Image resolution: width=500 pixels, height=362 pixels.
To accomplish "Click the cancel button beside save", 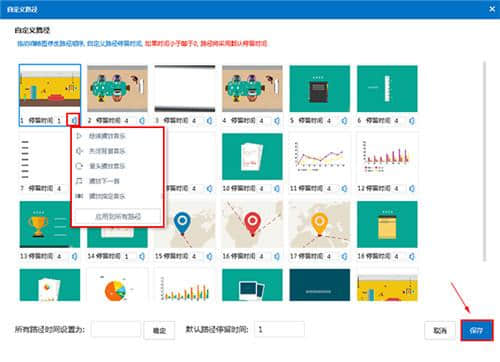I will (x=440, y=330).
